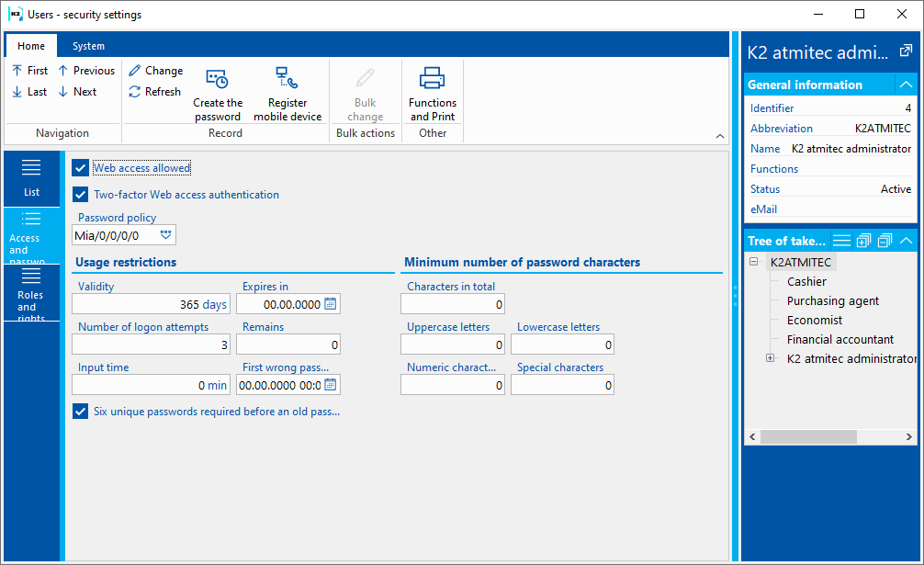Collapse the K2ATMITEC tree node

[x=754, y=262]
